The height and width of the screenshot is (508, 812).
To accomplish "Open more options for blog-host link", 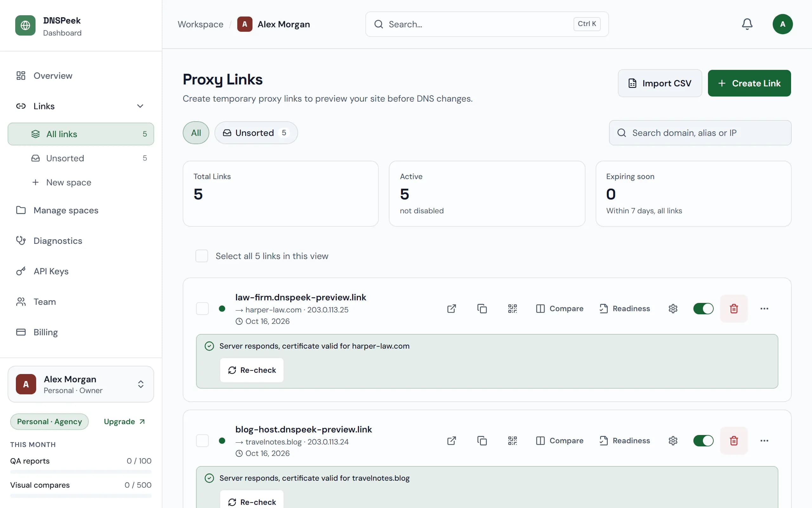I will point(764,440).
